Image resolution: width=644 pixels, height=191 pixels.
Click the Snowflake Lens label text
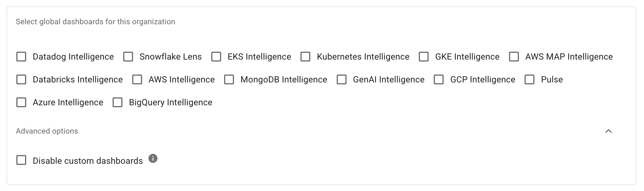(170, 57)
